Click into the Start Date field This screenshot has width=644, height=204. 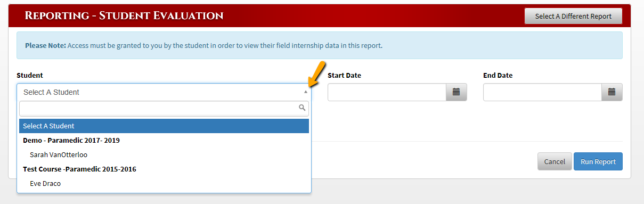tap(387, 92)
